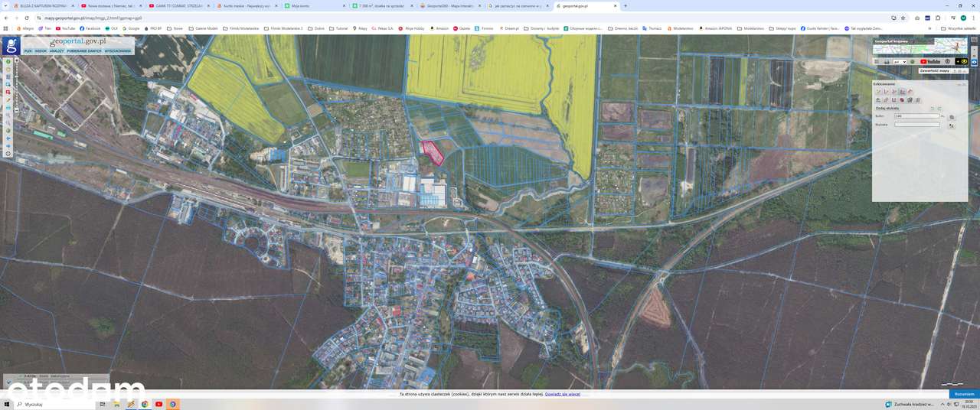
Task: Open the ANALIZY menu
Action: pos(57,50)
